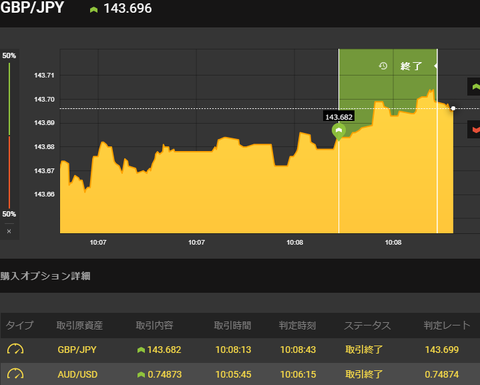Image resolution: width=480 pixels, height=385 pixels.
Task: Select the AUD/USD asset in the trade table
Action: 78,374
